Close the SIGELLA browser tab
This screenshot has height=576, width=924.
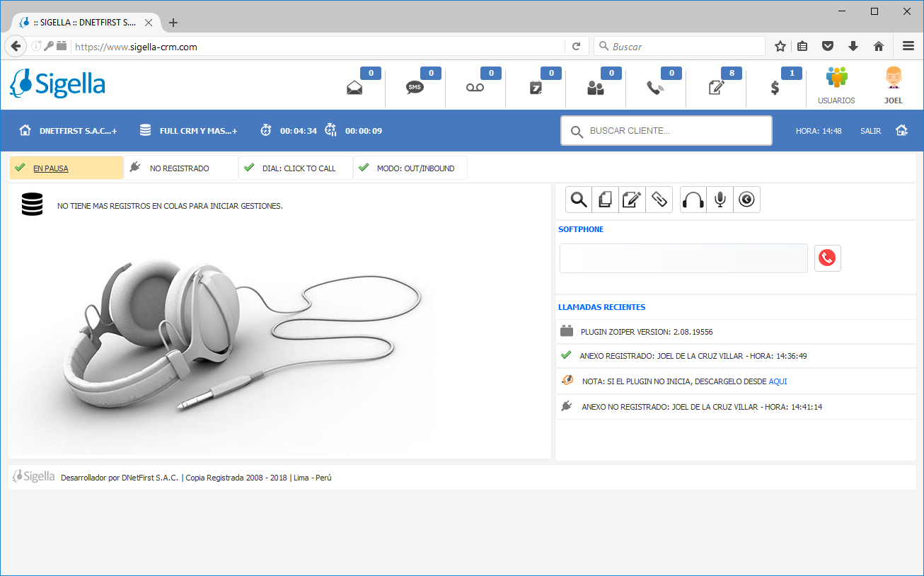[148, 23]
